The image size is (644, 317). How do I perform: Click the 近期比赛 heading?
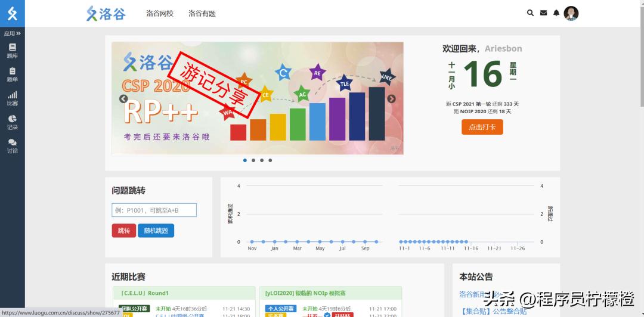pos(129,276)
